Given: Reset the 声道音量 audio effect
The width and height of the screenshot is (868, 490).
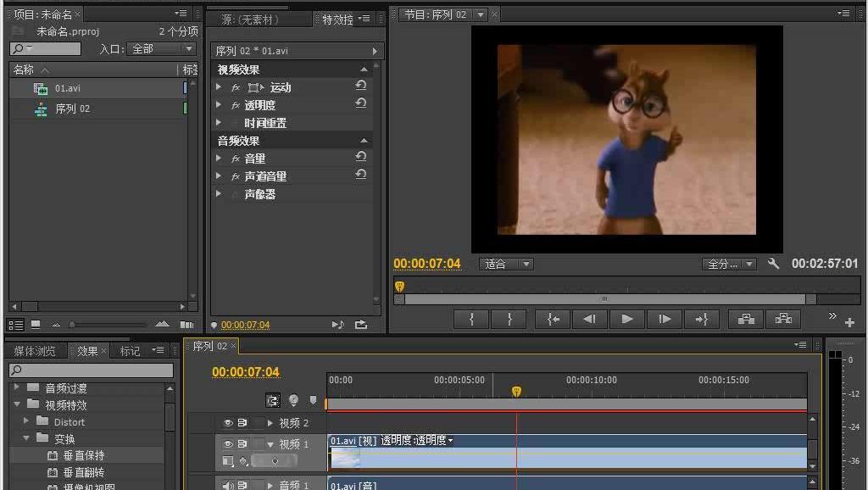Looking at the screenshot, I should point(361,175).
